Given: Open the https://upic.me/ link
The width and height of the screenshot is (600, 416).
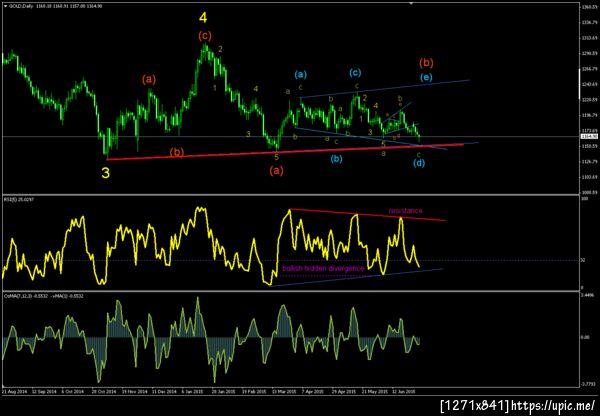Looking at the screenshot, I should pyautogui.click(x=553, y=406).
